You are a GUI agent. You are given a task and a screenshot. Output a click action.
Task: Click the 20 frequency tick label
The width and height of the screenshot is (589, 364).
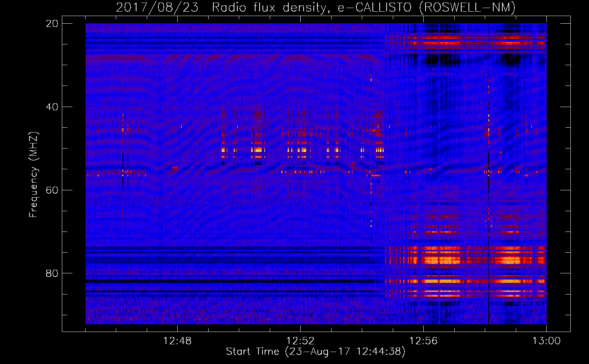pos(52,24)
